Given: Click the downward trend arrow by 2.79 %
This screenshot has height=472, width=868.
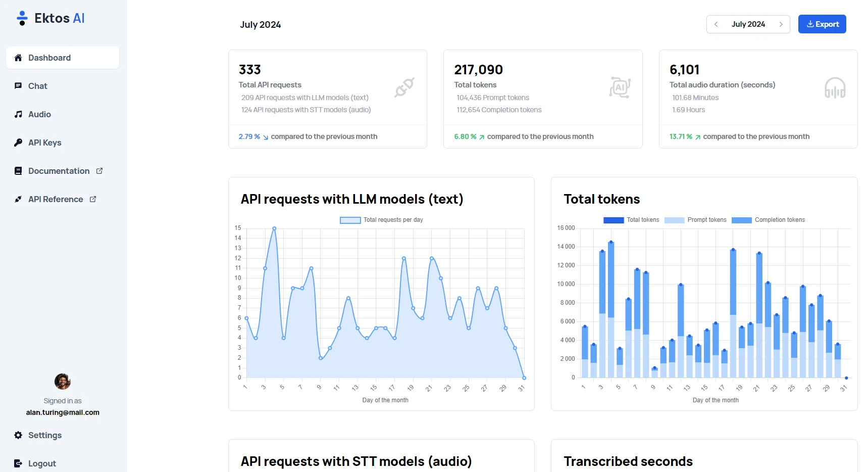Looking at the screenshot, I should (x=266, y=137).
